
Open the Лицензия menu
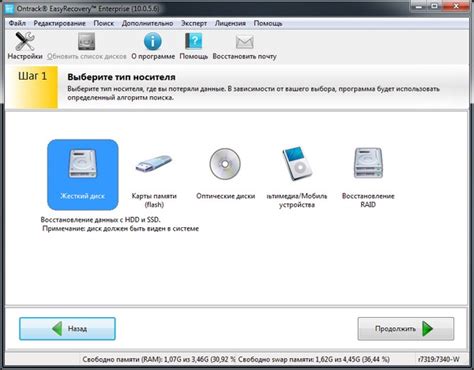230,23
